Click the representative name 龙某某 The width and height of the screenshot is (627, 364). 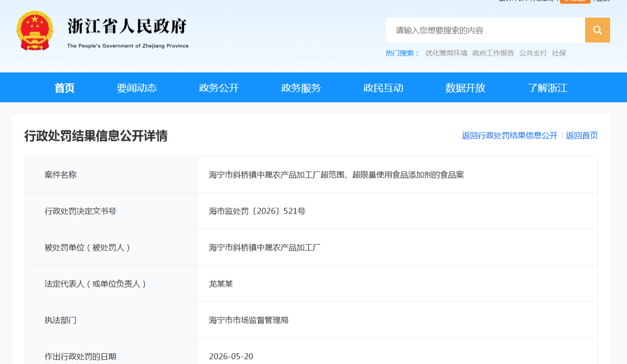221,284
